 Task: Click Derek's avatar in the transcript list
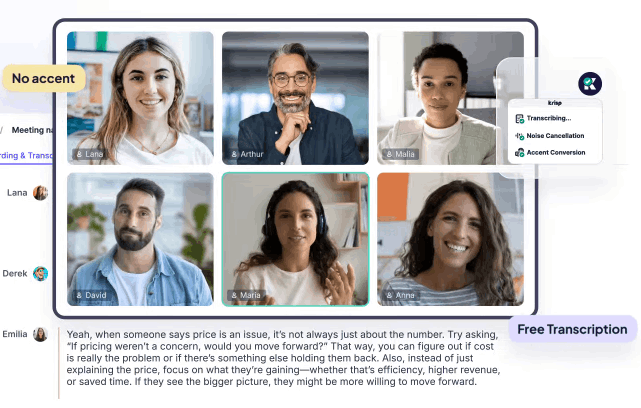point(40,273)
